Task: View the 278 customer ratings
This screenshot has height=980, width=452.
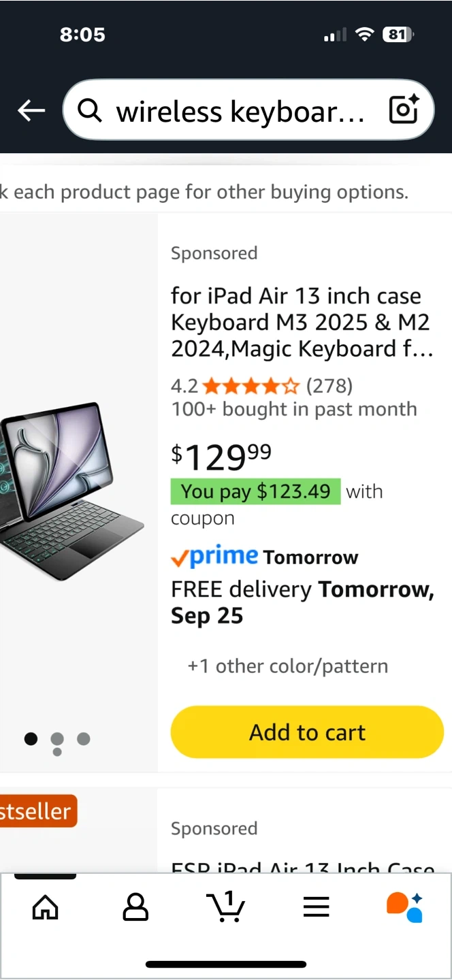Action: point(329,387)
